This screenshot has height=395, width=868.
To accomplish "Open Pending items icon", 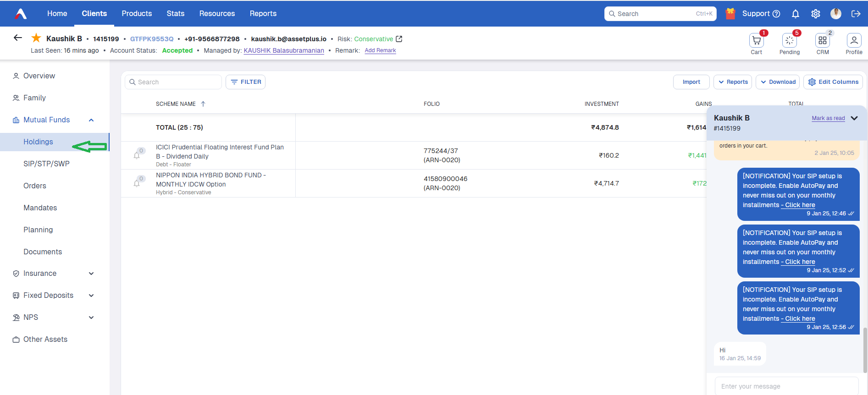I will pyautogui.click(x=790, y=41).
